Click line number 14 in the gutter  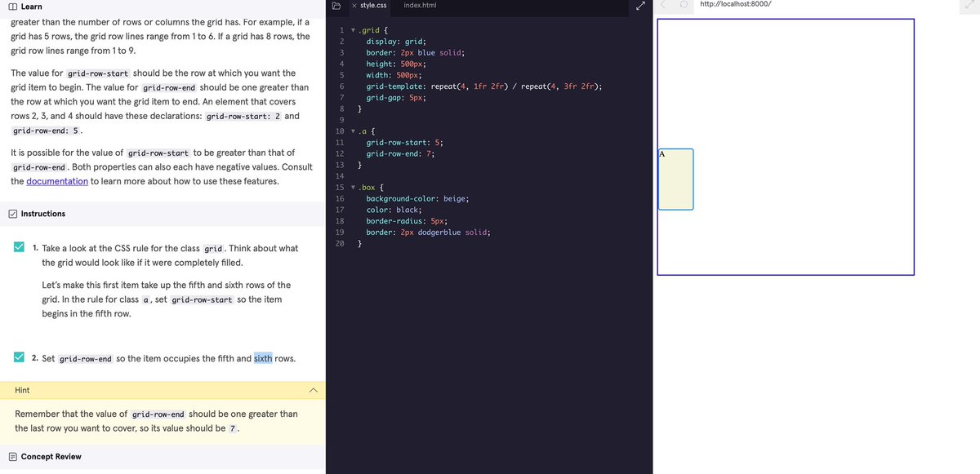340,176
